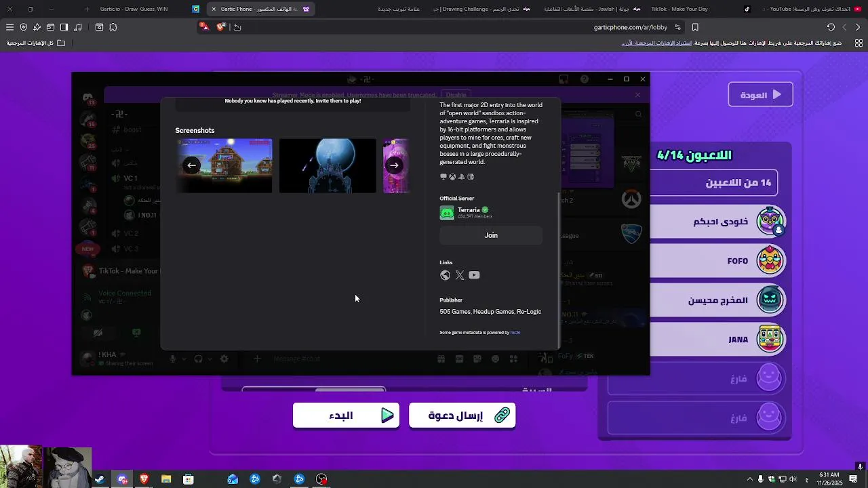
Task: Open the Terraria website globe link
Action: coord(445,275)
